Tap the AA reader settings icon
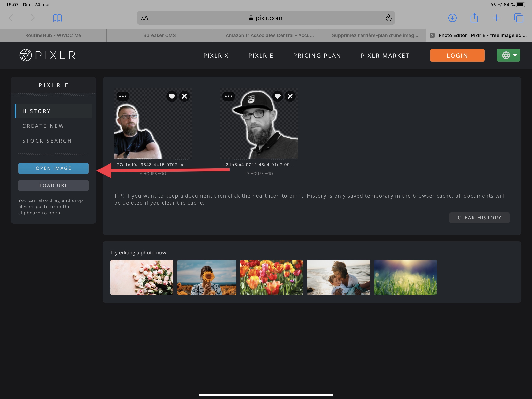 coord(144,18)
